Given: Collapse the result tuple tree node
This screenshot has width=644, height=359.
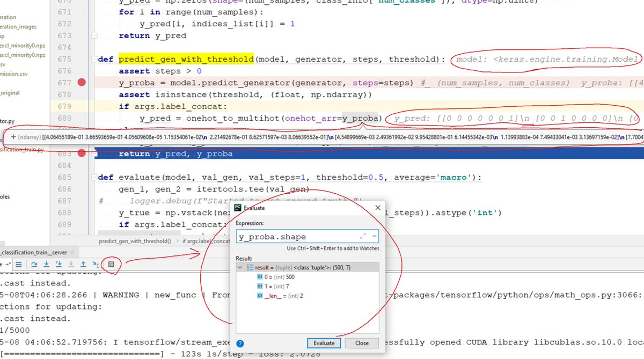Looking at the screenshot, I should tap(240, 267).
